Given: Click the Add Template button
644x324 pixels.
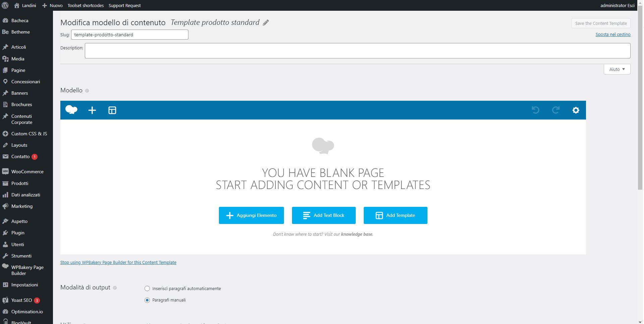Looking at the screenshot, I should [x=396, y=215].
